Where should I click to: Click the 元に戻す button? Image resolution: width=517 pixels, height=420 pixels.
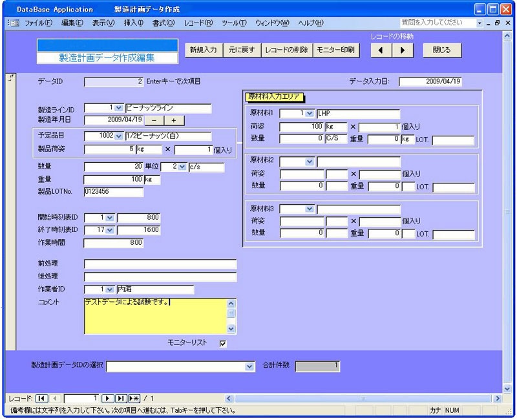coord(242,50)
